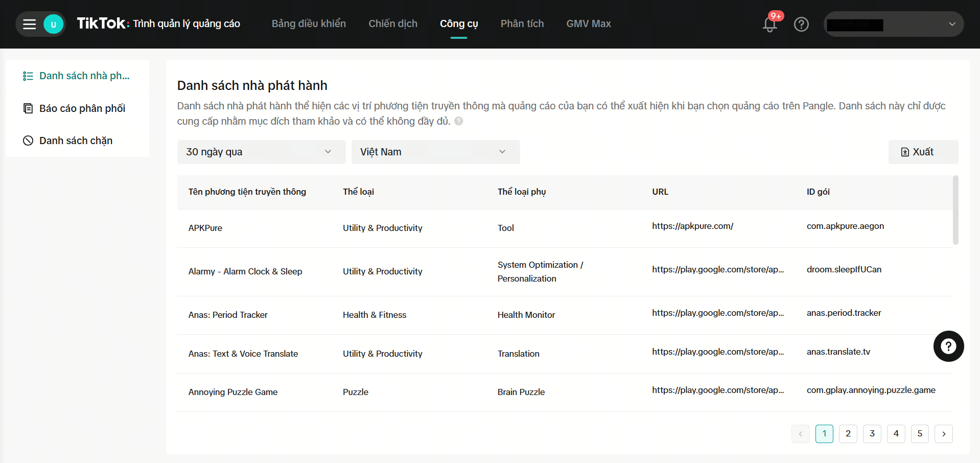Click the Thể loại column header
The width and height of the screenshot is (980, 463).
tap(358, 192)
